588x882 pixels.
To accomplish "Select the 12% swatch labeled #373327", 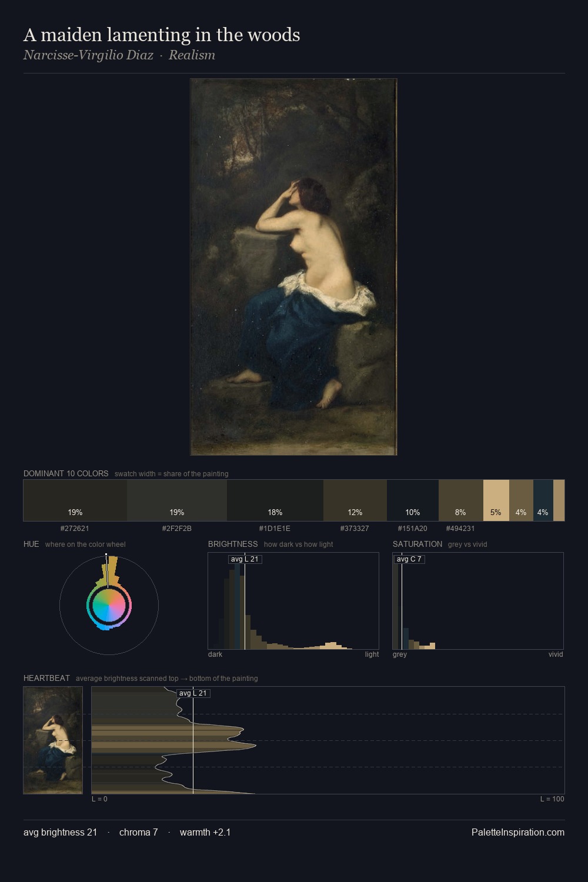I will tap(355, 500).
